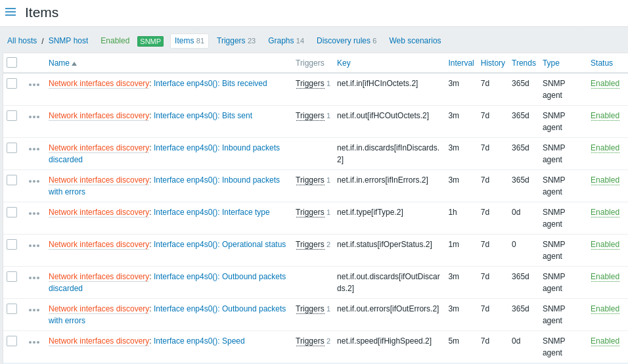This screenshot has width=628, height=364.
Task: Click the green SNMP interface badge
Action: pos(150,41)
